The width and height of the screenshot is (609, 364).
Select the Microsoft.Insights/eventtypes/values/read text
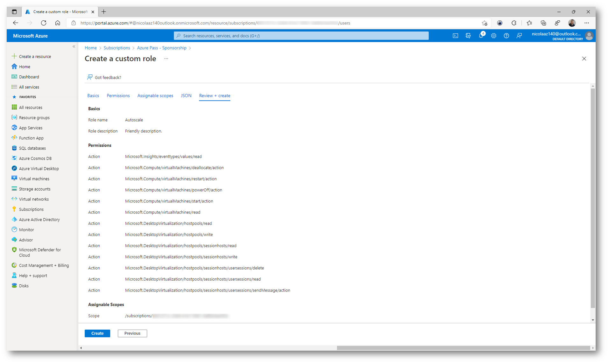tap(163, 156)
